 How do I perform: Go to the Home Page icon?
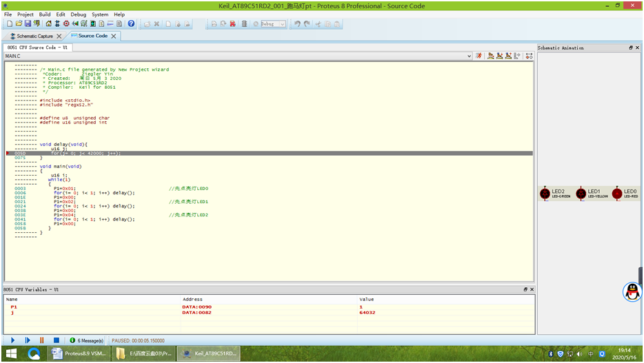pyautogui.click(x=48, y=24)
